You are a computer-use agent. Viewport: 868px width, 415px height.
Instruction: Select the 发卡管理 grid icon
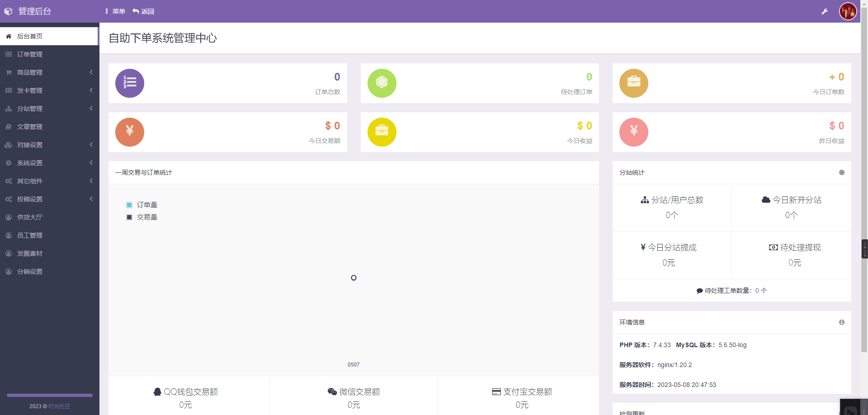pyautogui.click(x=8, y=90)
